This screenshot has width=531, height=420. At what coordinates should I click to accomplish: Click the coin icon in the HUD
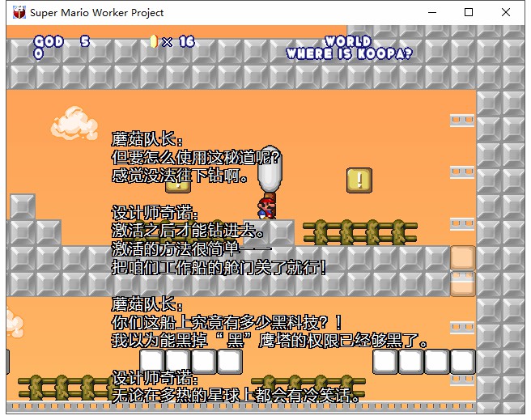point(154,41)
